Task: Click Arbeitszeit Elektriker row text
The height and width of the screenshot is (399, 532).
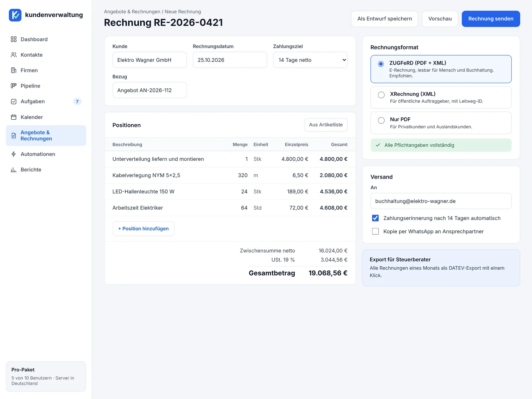Action: point(138,208)
